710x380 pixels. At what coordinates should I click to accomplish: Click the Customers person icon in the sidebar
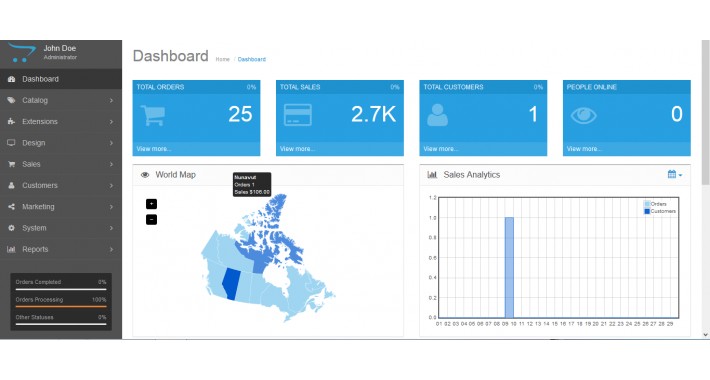point(11,186)
